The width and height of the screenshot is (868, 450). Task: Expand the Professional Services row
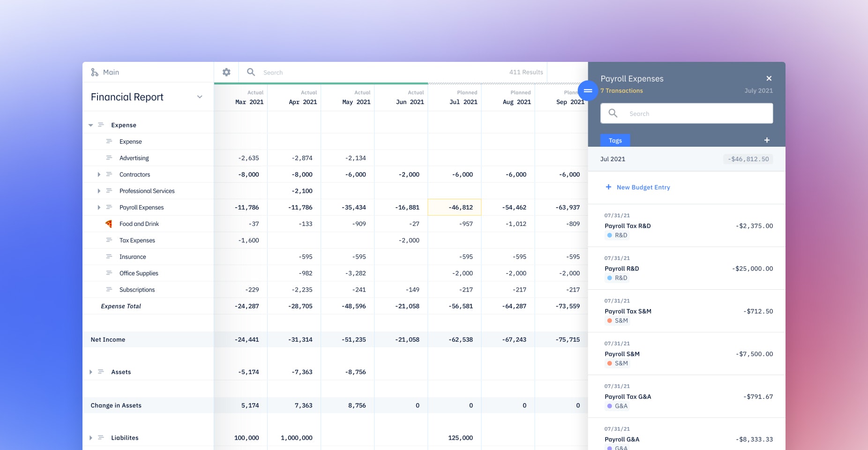(x=99, y=191)
